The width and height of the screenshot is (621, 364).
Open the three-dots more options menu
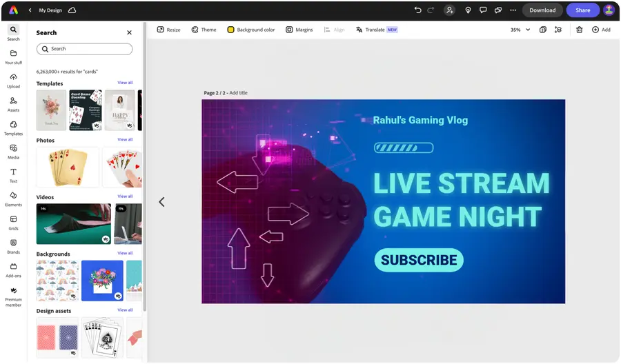[513, 10]
